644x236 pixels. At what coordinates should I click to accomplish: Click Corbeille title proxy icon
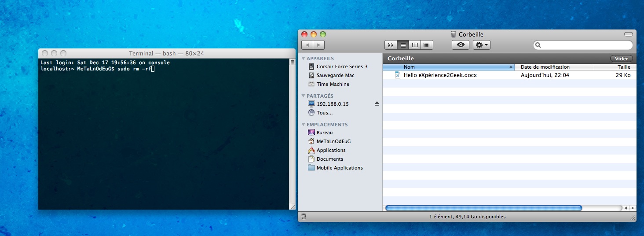pos(454,34)
